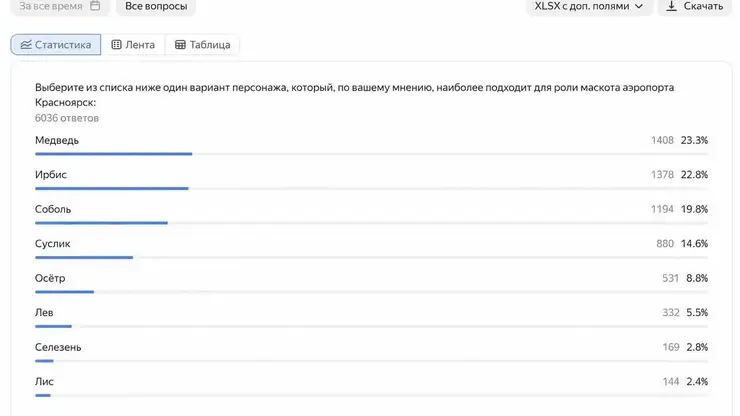Download results with the Скачать button
Image resolution: width=740 pixels, height=416 pixels.
(694, 6)
